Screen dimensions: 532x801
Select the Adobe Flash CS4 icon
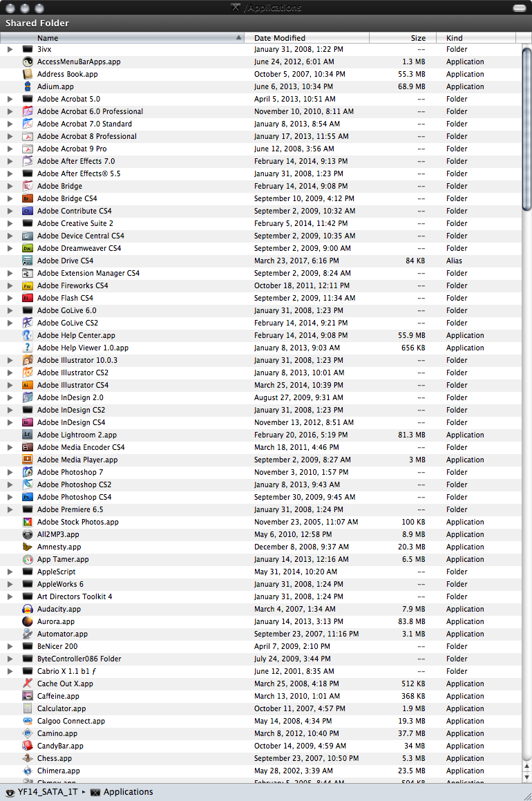coord(28,298)
